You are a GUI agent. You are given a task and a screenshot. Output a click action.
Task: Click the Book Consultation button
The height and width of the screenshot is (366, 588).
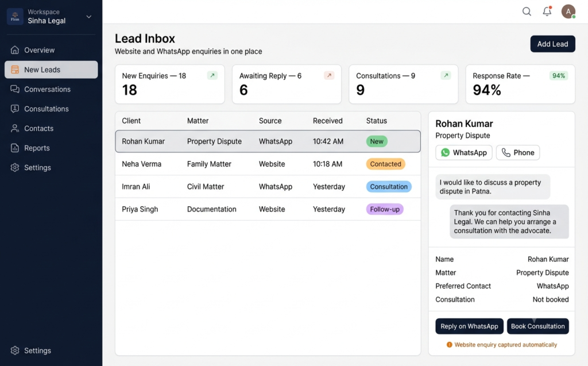pos(537,326)
